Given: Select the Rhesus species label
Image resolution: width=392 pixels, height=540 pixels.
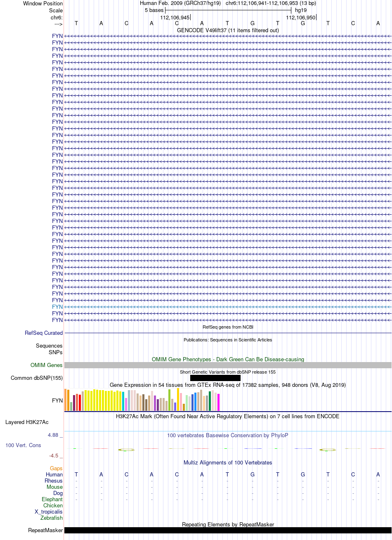Looking at the screenshot, I should (x=54, y=481).
